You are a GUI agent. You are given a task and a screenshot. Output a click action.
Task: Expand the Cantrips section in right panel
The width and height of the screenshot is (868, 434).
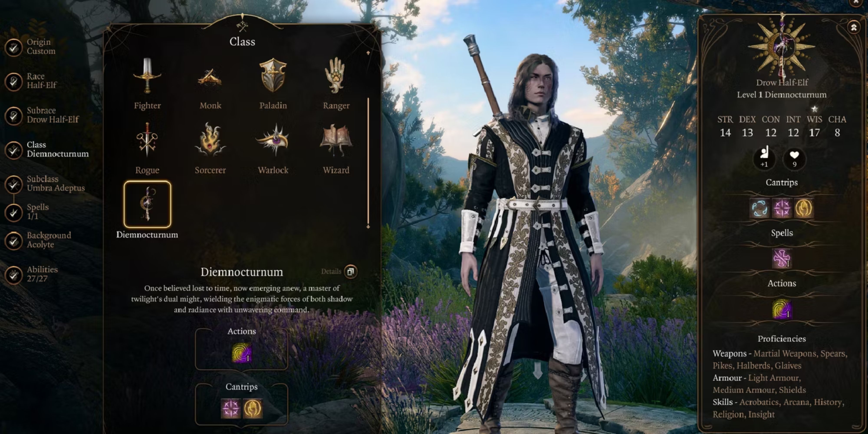782,182
